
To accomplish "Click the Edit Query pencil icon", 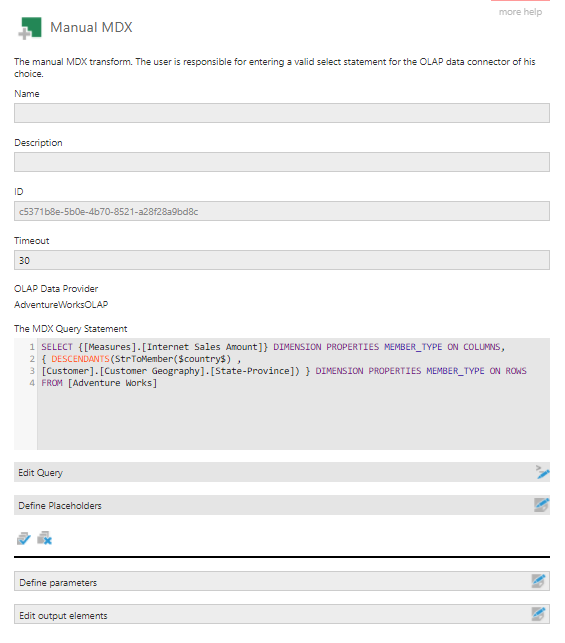I will tap(542, 472).
